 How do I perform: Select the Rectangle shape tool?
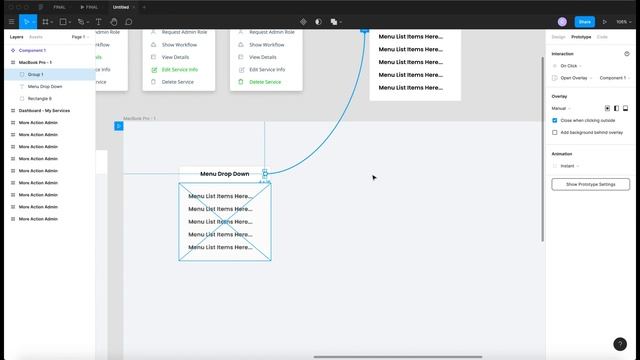coord(63,22)
